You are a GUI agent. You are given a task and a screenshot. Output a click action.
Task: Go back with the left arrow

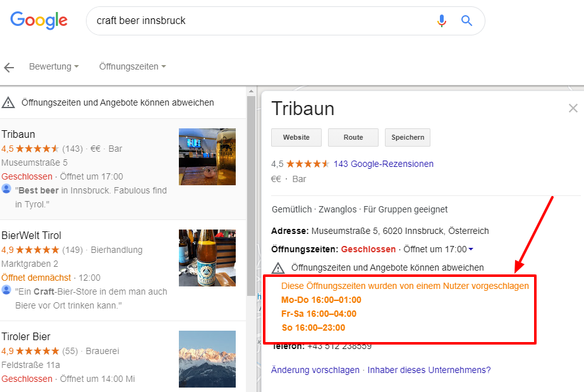pos(9,68)
